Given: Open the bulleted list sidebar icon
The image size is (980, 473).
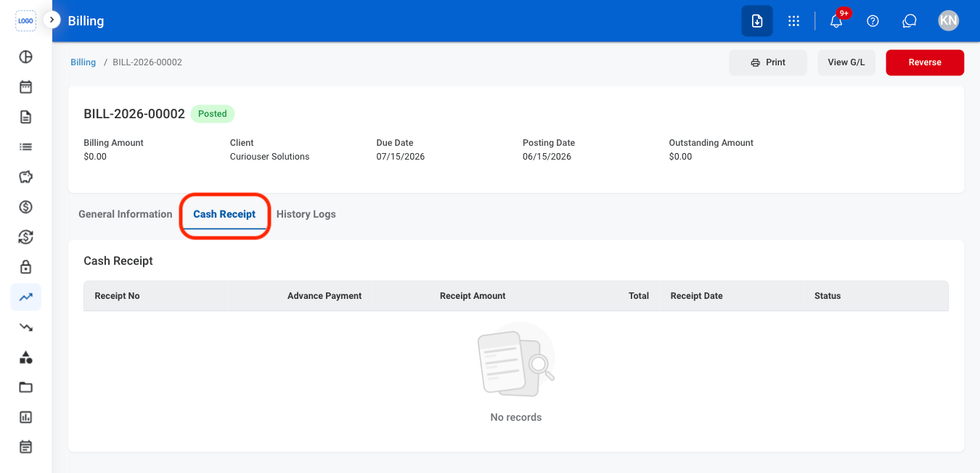Looking at the screenshot, I should 25,147.
